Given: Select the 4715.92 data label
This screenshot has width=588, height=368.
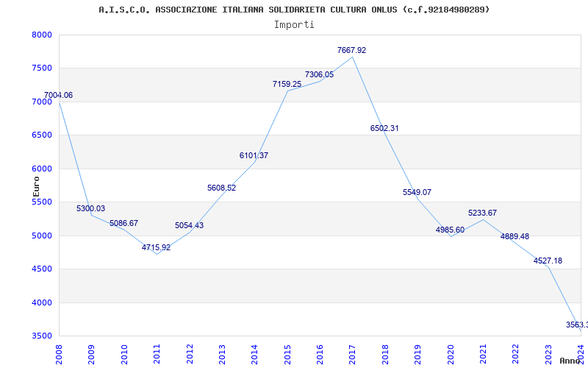Looking at the screenshot, I should 156,247.
